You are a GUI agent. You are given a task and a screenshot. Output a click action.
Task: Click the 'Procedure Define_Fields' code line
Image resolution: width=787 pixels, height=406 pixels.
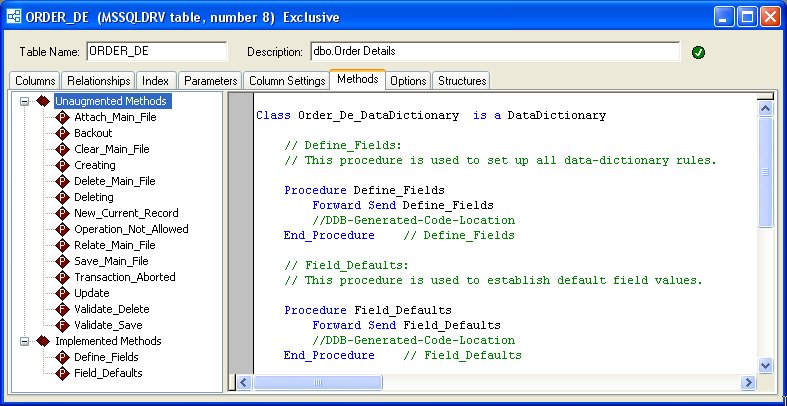point(364,190)
